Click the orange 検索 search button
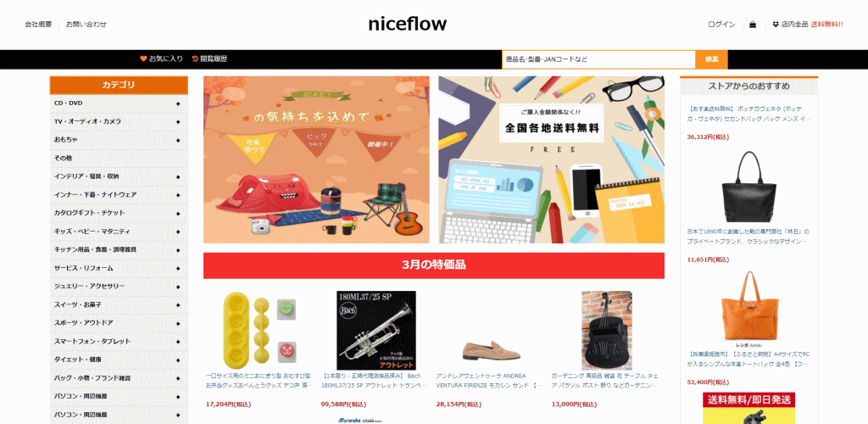The height and width of the screenshot is (424, 868). pos(711,59)
